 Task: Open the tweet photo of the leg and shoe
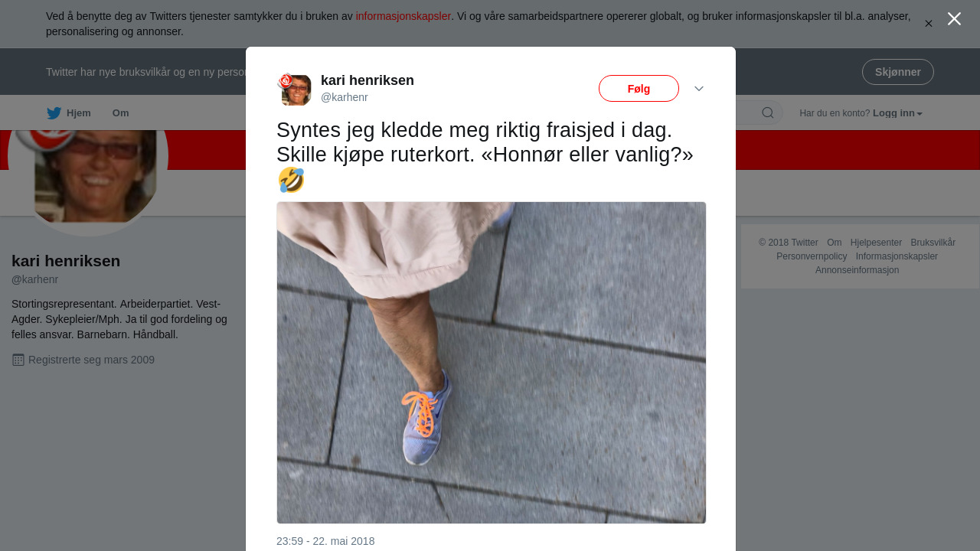tap(492, 363)
